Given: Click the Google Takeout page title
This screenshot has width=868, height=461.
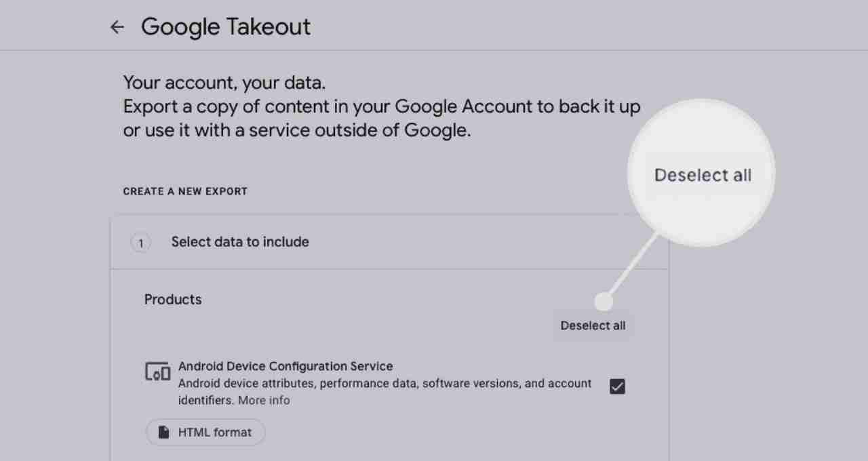Looking at the screenshot, I should point(226,27).
